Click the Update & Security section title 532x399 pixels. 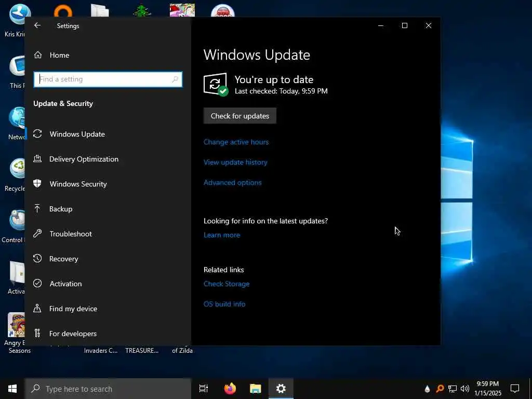[63, 103]
